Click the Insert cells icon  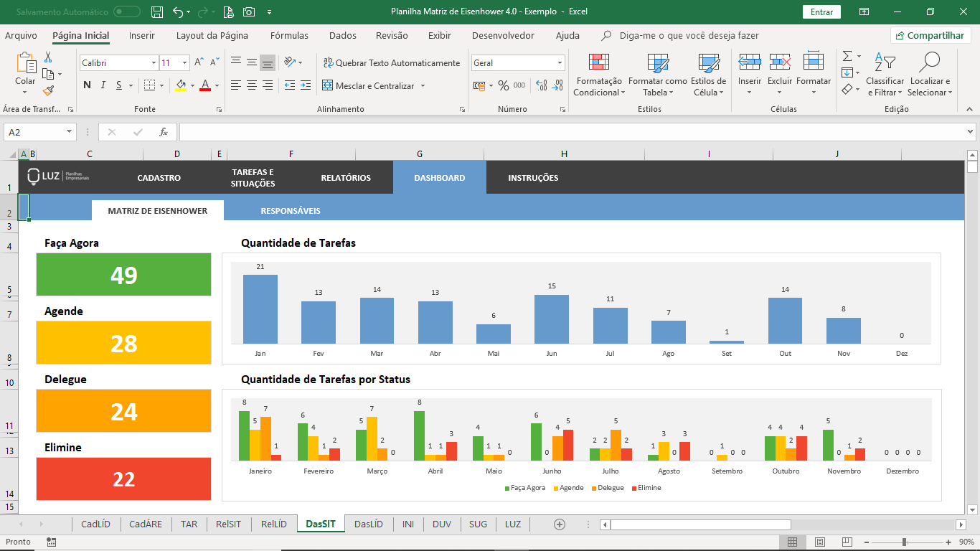point(750,75)
